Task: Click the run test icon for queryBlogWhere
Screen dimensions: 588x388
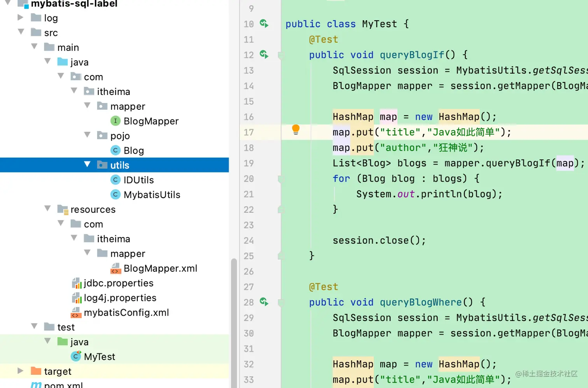Action: [264, 302]
